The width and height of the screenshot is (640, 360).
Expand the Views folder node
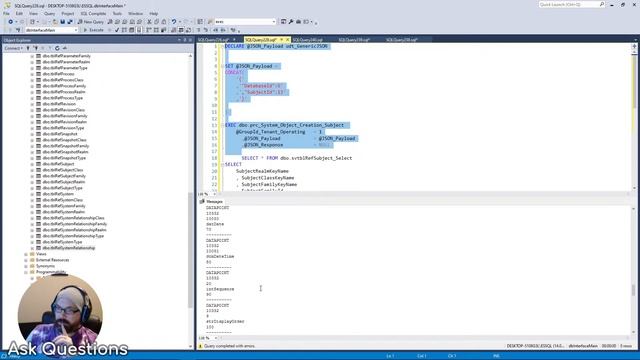pos(26,254)
